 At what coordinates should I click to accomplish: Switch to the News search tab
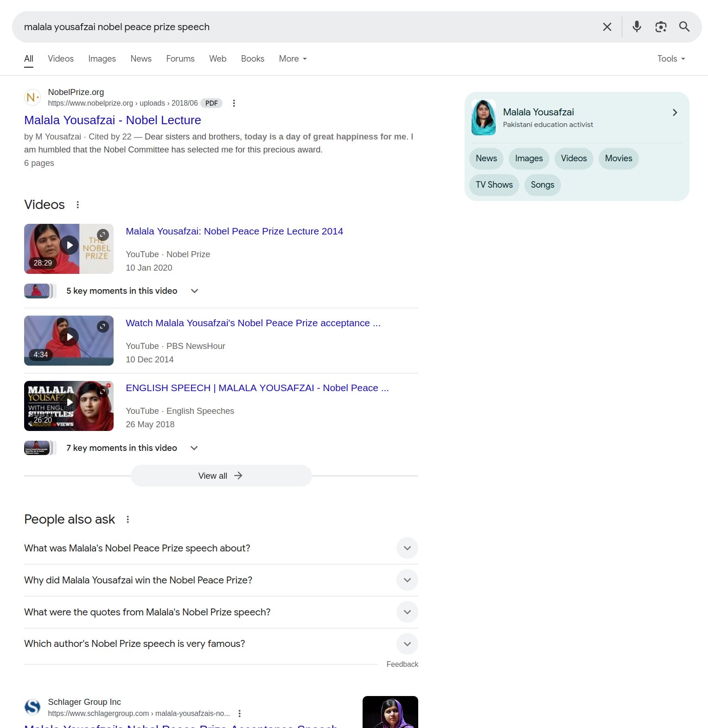tap(141, 59)
